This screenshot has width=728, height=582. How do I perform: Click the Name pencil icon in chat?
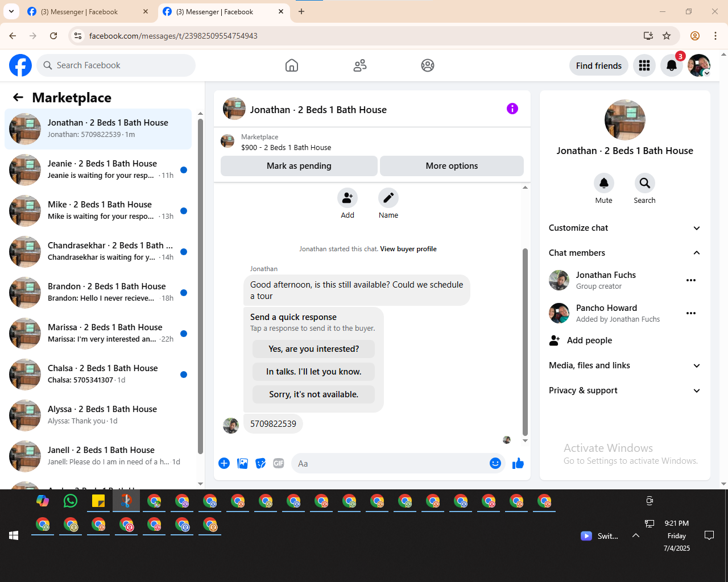pyautogui.click(x=388, y=198)
